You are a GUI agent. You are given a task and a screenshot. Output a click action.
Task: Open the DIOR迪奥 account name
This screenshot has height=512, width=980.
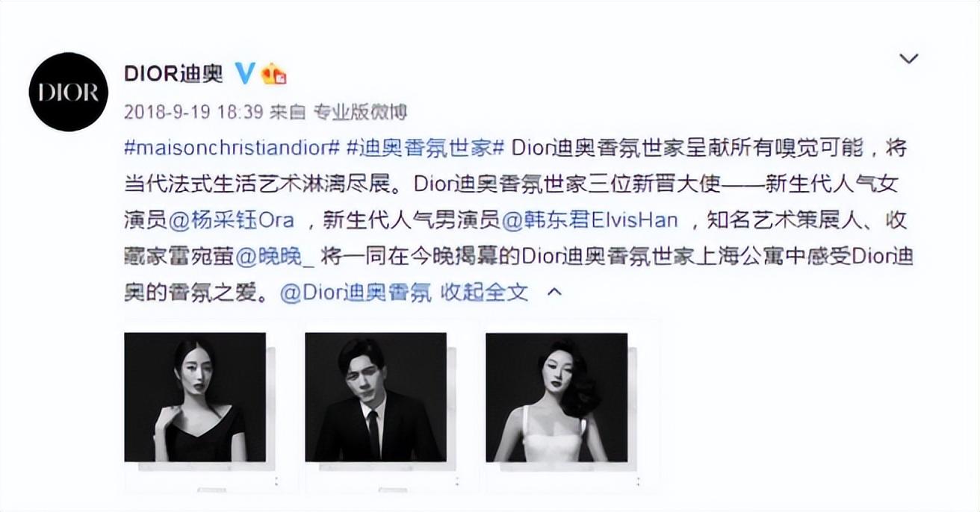click(174, 73)
